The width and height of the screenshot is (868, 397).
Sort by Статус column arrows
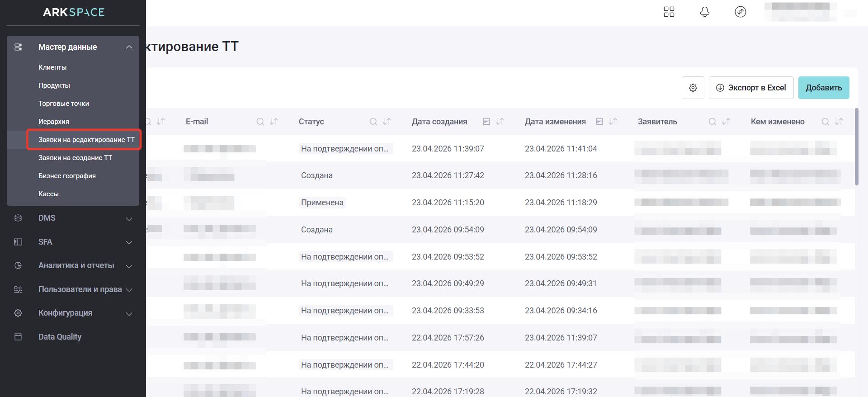point(387,122)
